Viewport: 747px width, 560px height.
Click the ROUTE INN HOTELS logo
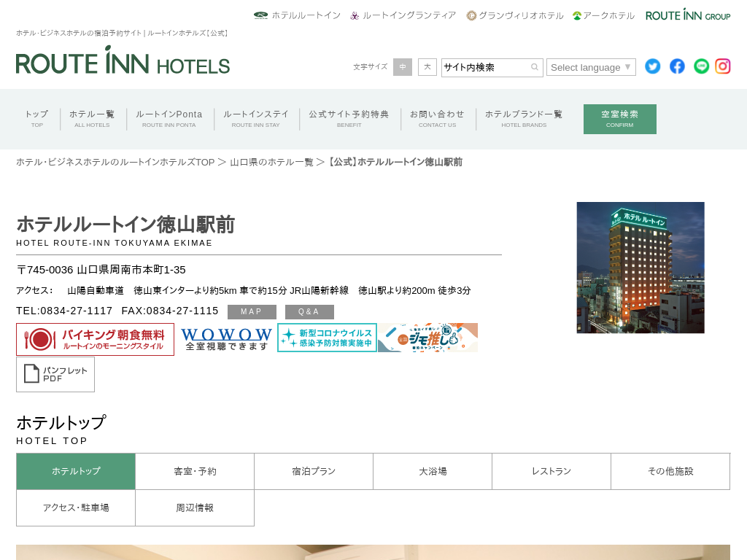123,61
